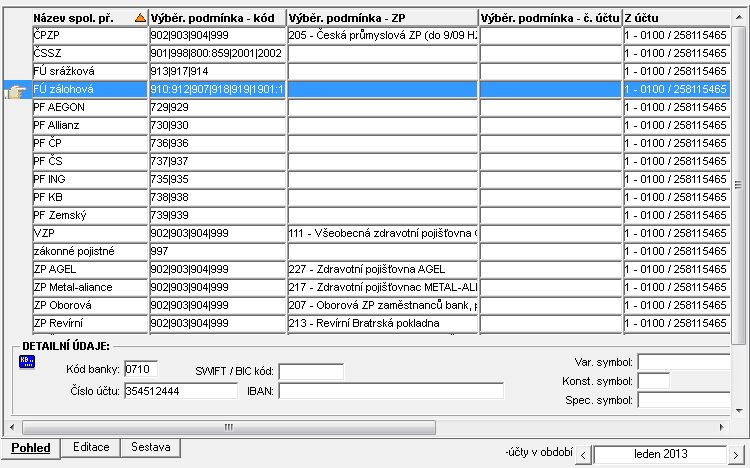The image size is (750, 468).
Task: Open the Sestava tab
Action: (x=151, y=447)
